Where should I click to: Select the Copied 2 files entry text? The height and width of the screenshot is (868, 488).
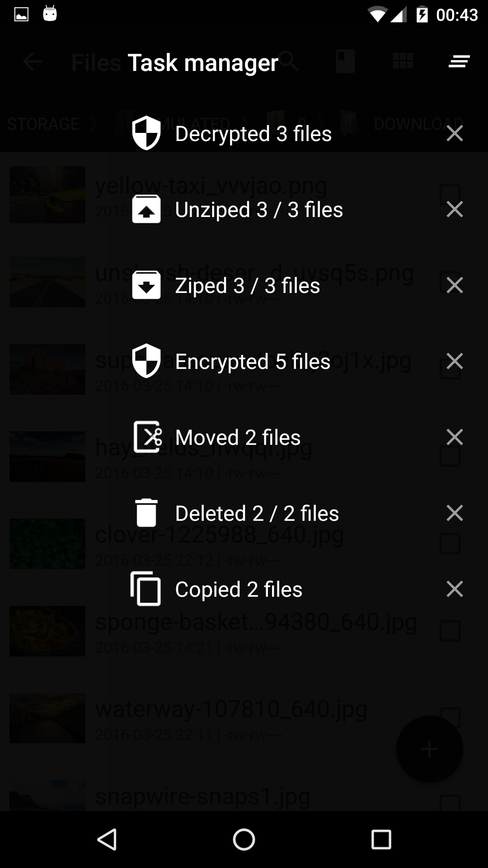239,590
